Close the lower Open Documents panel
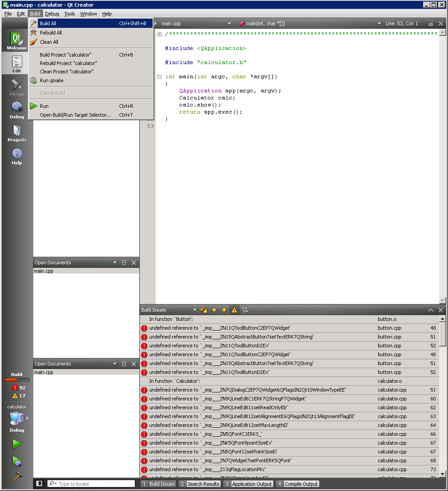This screenshot has height=491, width=448. point(134,364)
